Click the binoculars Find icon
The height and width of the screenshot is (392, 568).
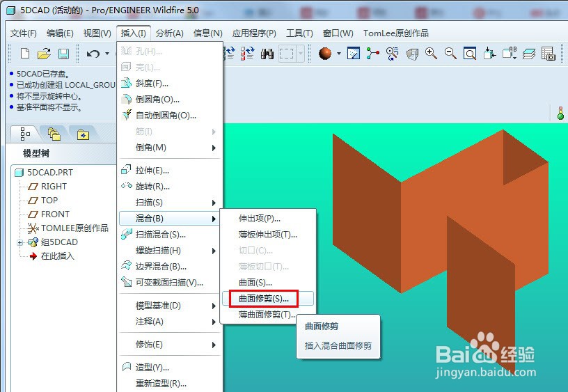coord(267,54)
